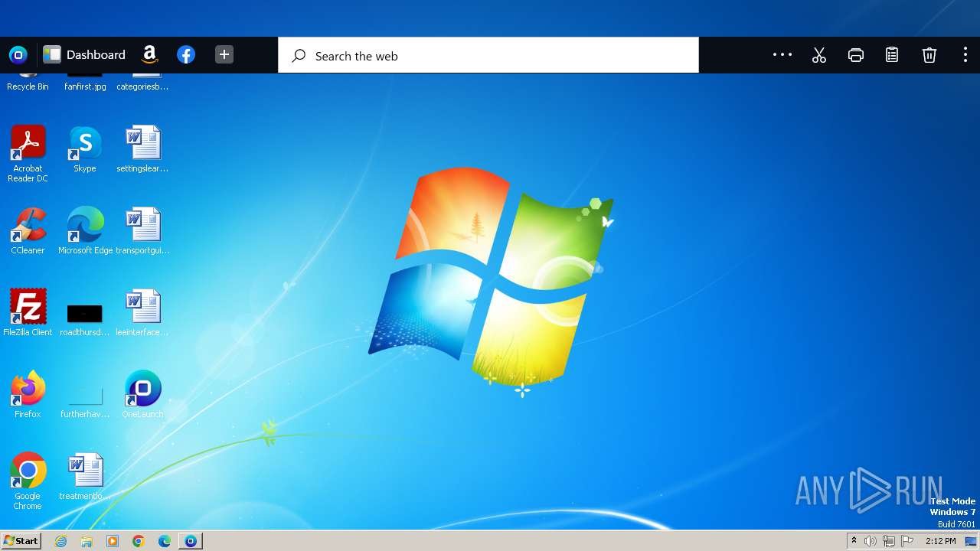Click the categoriesb file label
This screenshot has height=551, width=980.
point(142,86)
